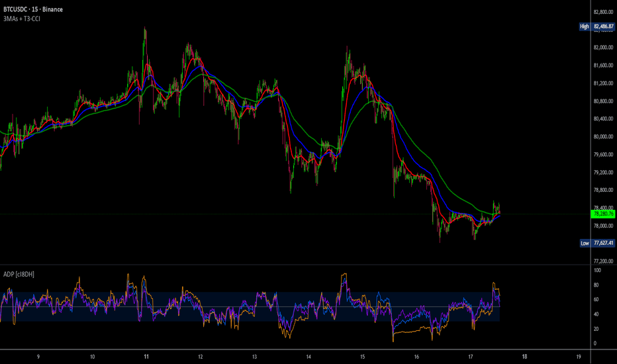This screenshot has width=617, height=364.
Task: Click the 79,200.00 price axis label
Action: [603, 172]
